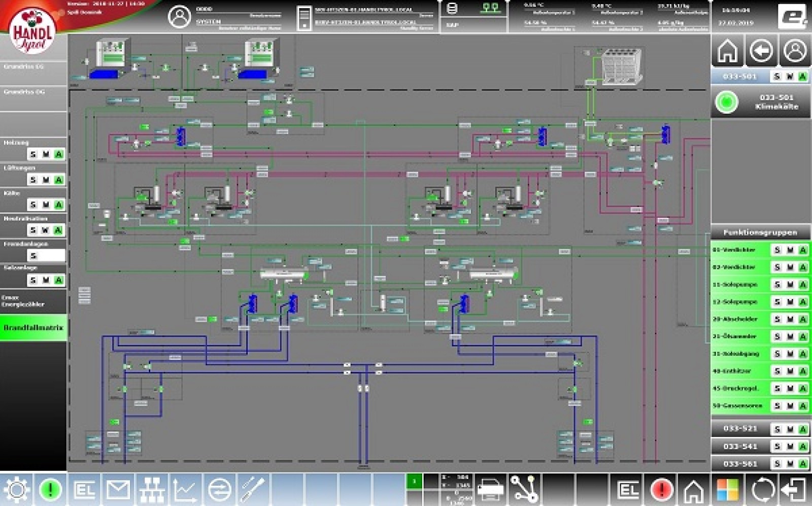The width and height of the screenshot is (812, 506).
Task: Set 21-Ölsammler to M mode
Action: click(x=790, y=336)
